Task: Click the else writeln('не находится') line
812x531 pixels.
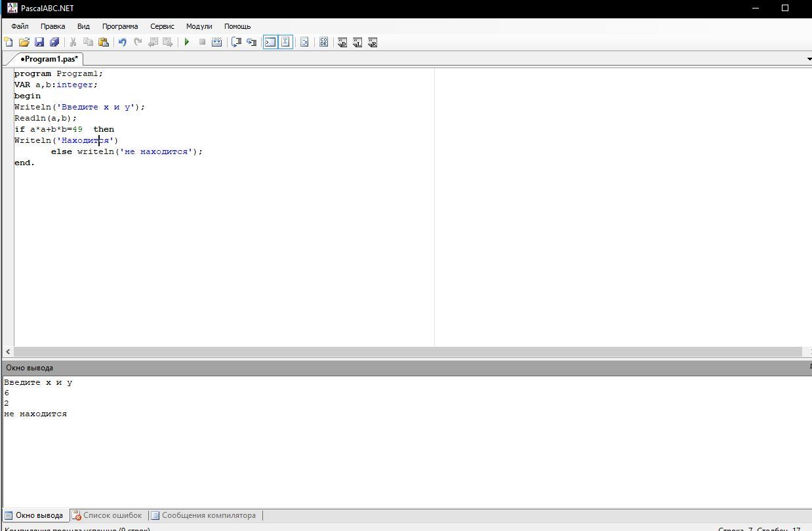Action: tap(127, 151)
